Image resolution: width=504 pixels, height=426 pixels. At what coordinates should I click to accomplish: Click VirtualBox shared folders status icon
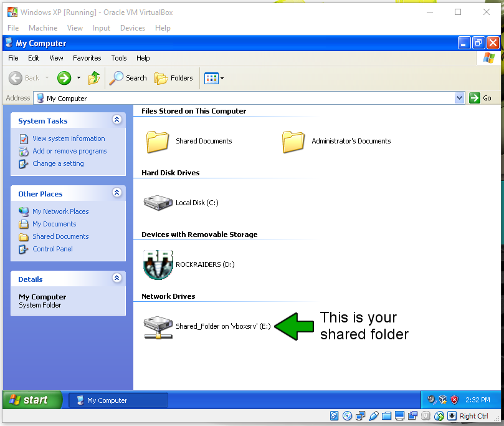386,416
